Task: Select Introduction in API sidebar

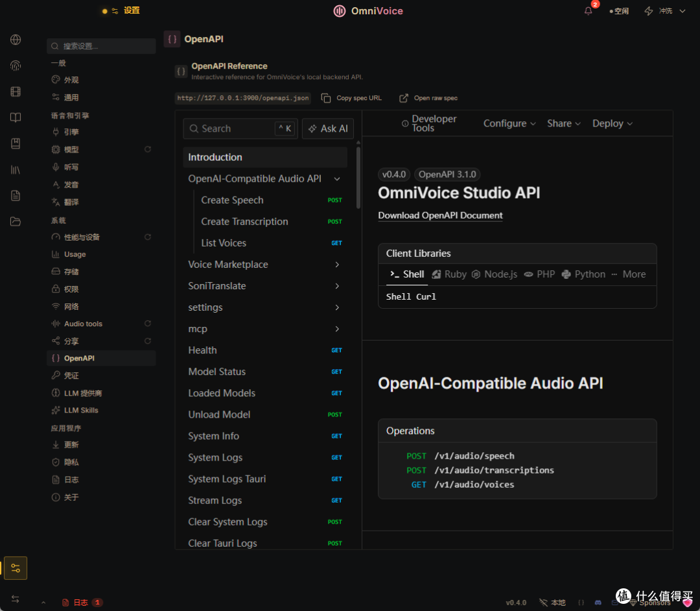Action: 265,157
